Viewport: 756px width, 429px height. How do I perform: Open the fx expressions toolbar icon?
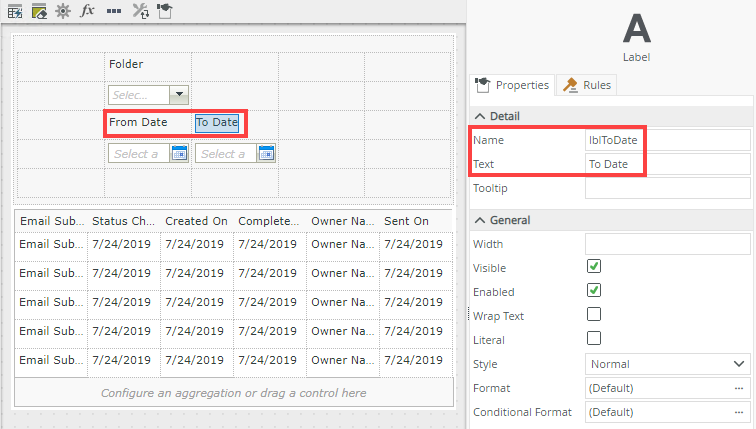[x=87, y=10]
